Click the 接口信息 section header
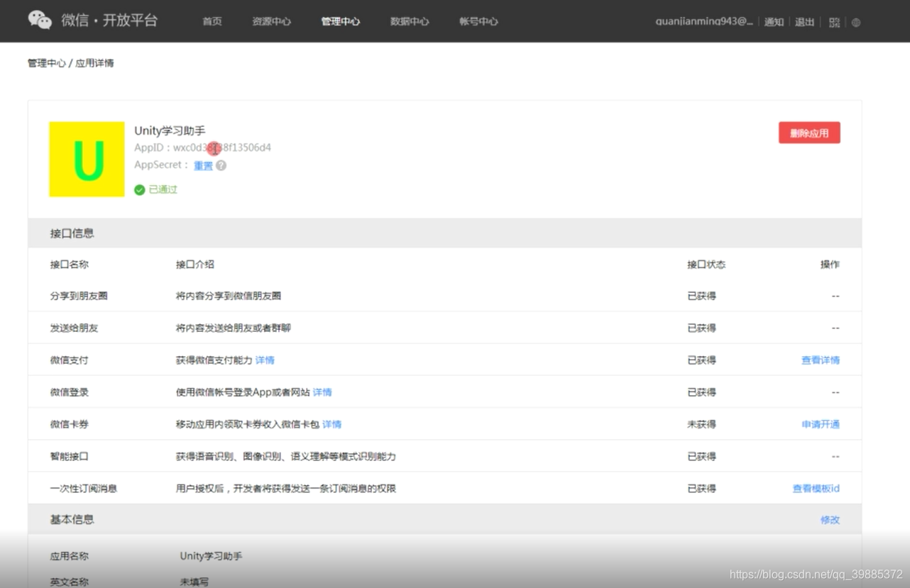The height and width of the screenshot is (588, 910). (72, 233)
